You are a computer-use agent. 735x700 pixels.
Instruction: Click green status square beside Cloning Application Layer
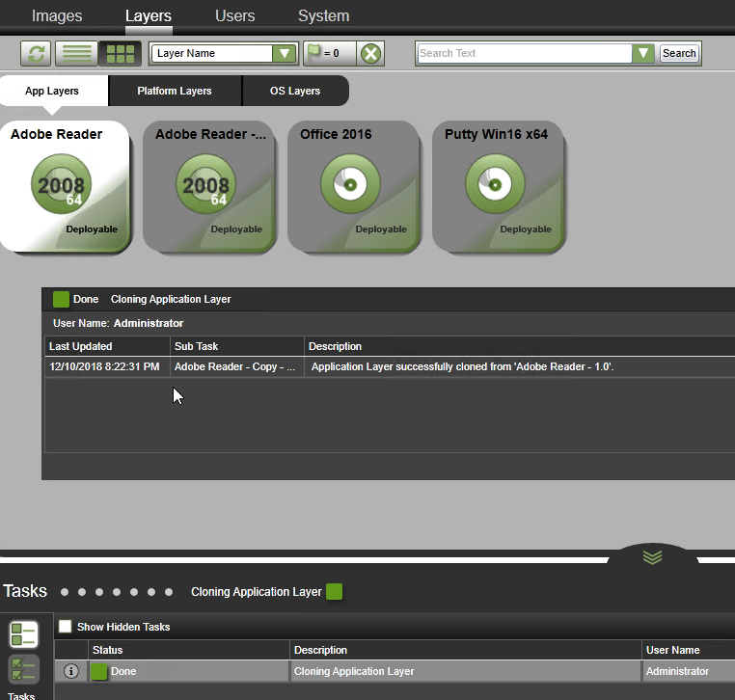[x=334, y=592]
